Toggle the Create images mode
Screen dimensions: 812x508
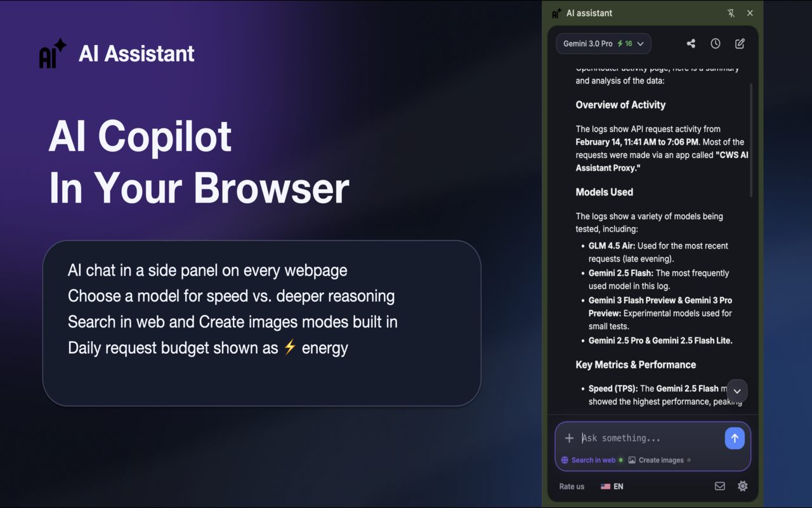660,460
